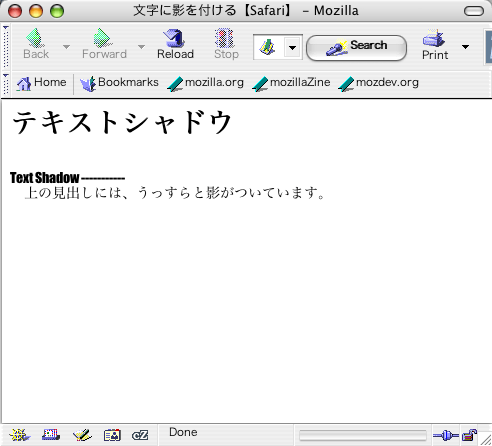Open Mail from status bar envelope icon
Image resolution: width=492 pixels, height=446 pixels.
(51, 435)
